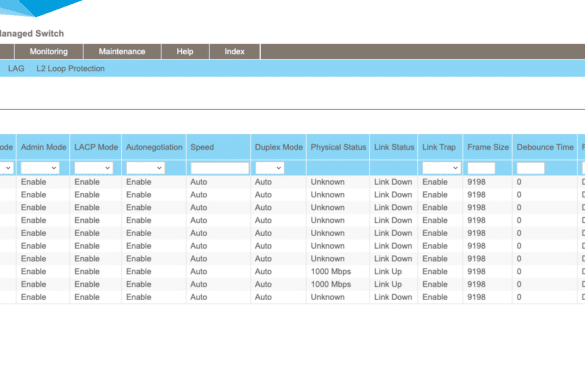Expand the Duplex Mode dropdown filter
The image size is (585, 390).
[x=269, y=168]
